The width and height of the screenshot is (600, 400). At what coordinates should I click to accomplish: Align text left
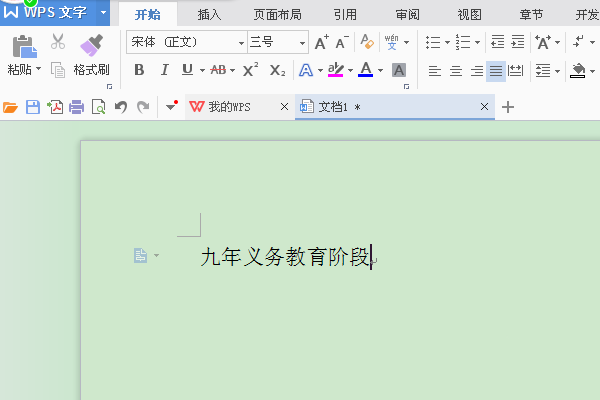click(x=435, y=71)
